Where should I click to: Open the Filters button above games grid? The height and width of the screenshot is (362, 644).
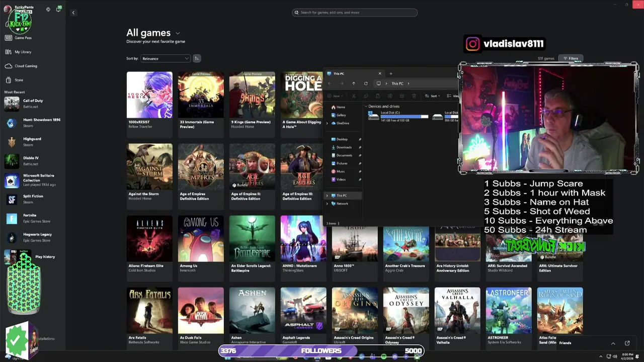tap(571, 58)
